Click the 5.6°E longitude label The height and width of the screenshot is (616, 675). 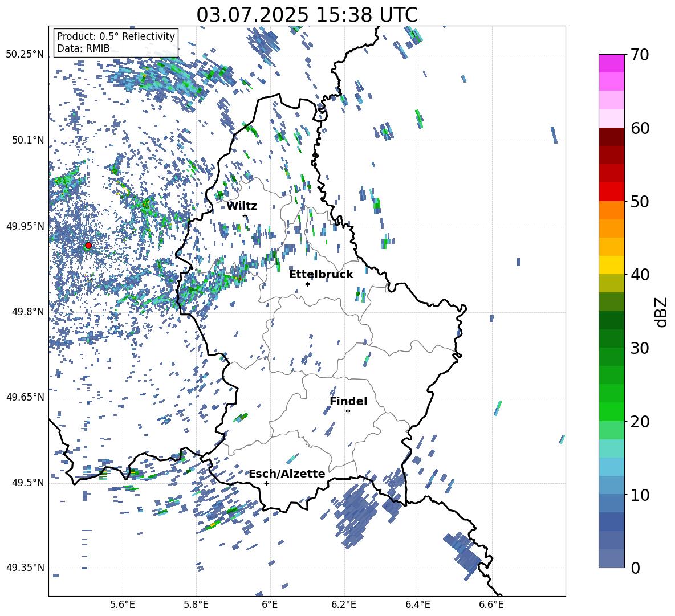click(123, 605)
